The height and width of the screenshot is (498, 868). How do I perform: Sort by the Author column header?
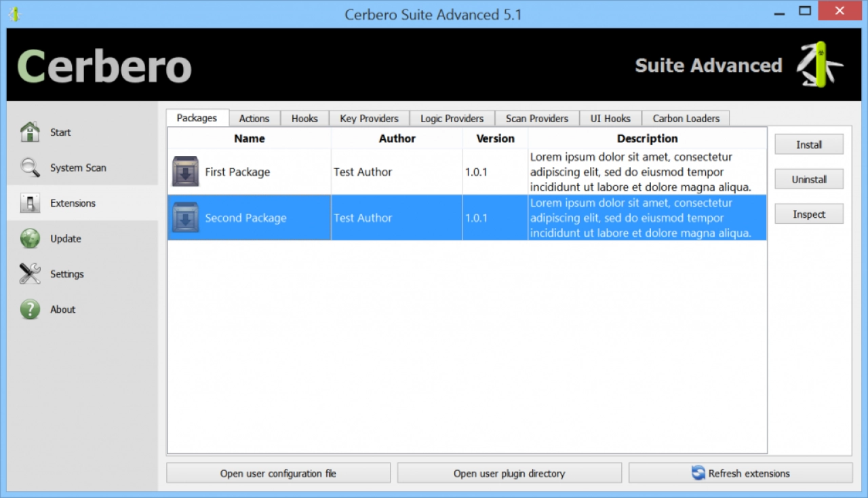(x=397, y=138)
